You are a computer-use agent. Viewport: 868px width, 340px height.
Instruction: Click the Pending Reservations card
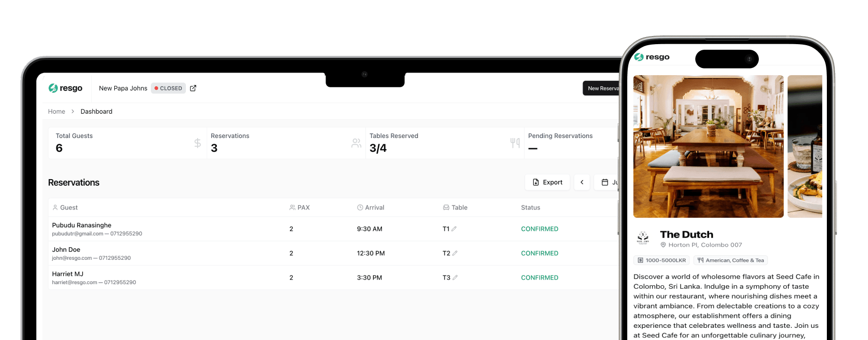[x=571, y=143]
